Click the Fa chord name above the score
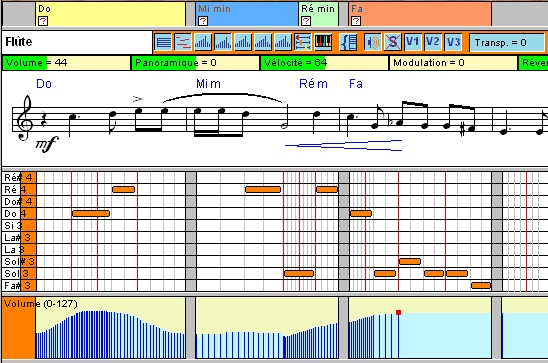The width and height of the screenshot is (548, 363). coord(356,84)
